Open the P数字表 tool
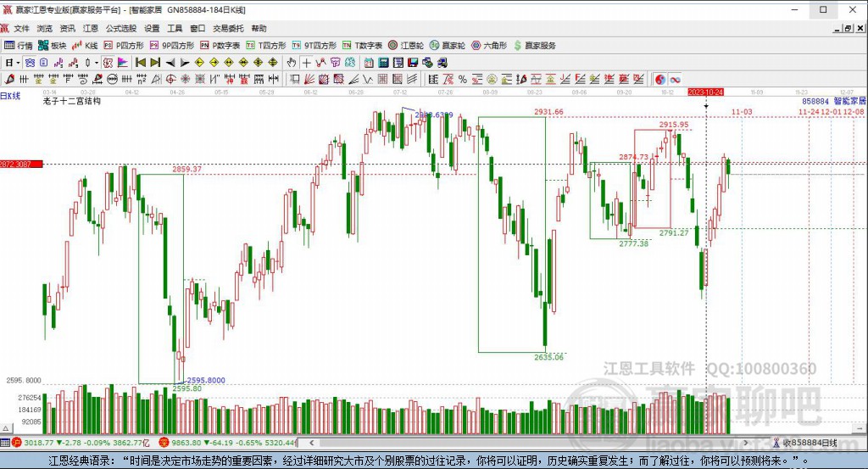The image size is (868, 469). [220, 46]
